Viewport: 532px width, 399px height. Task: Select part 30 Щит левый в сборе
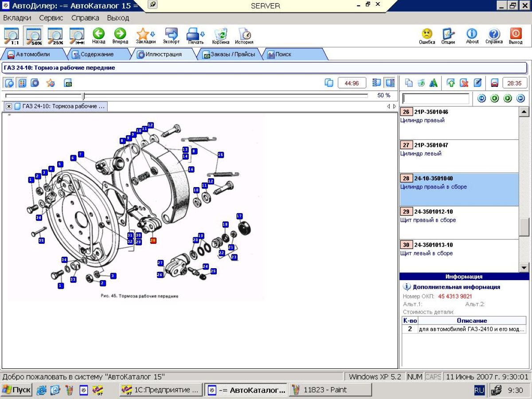tap(459, 256)
